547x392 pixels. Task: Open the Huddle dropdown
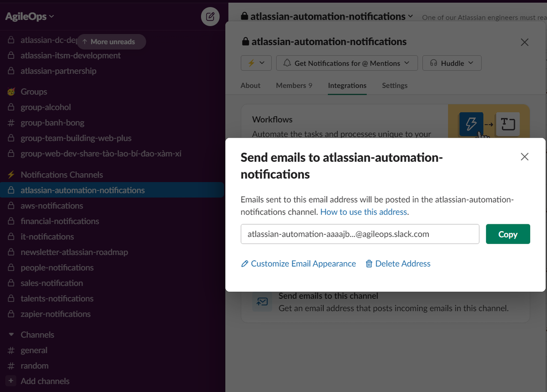point(452,63)
